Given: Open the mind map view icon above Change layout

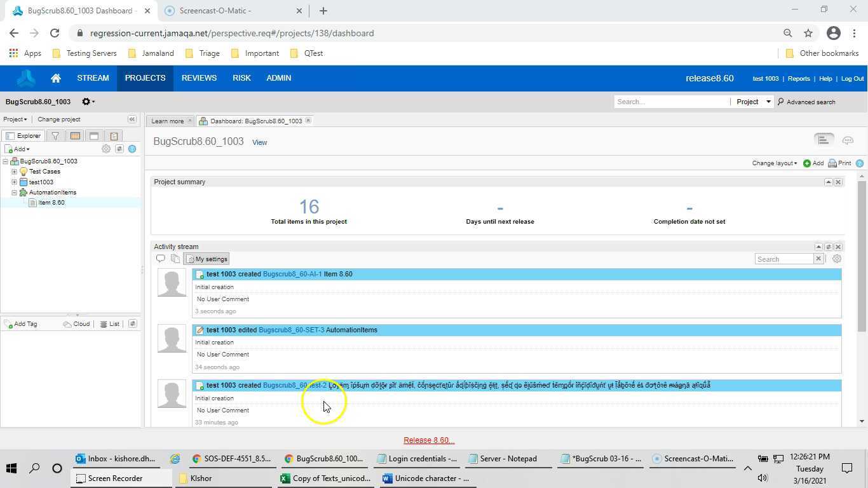Looking at the screenshot, I should (x=848, y=140).
